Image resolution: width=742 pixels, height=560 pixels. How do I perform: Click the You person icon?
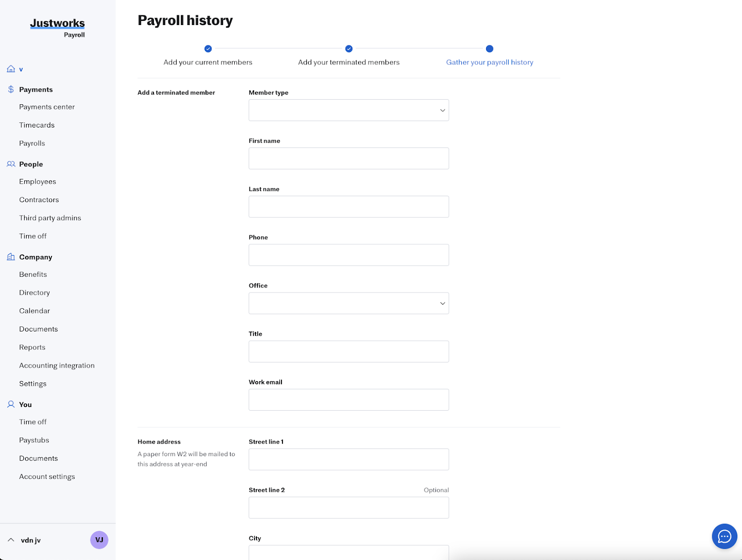(x=11, y=404)
